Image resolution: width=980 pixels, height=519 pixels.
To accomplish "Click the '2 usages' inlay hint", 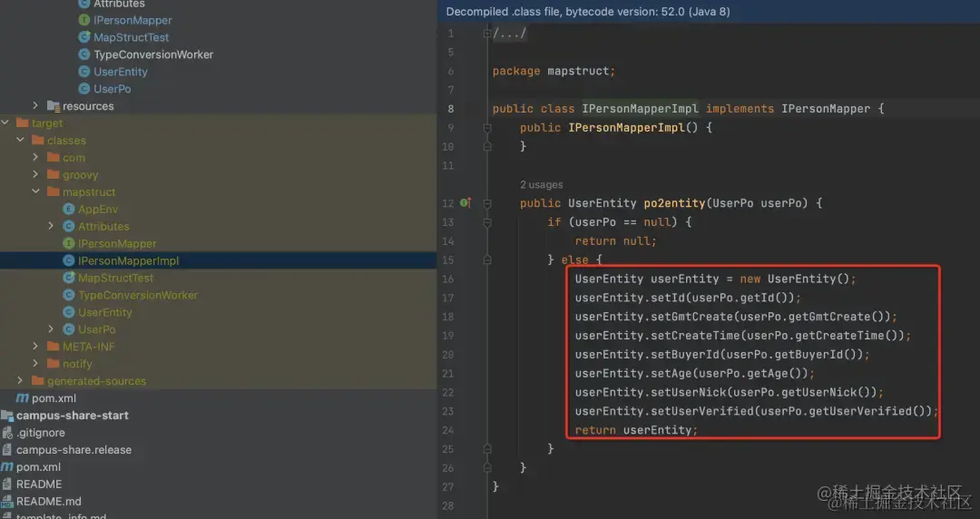I will point(541,184).
